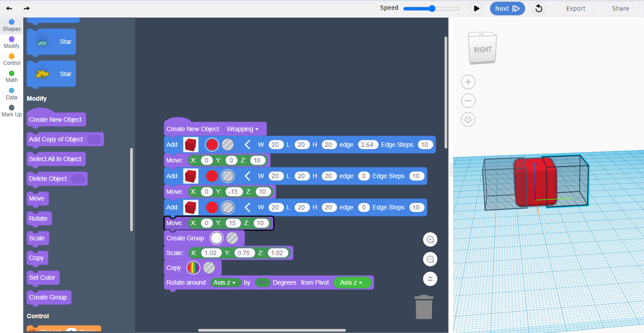The height and width of the screenshot is (333, 644).
Task: Click the workspace trash can
Action: coord(424,307)
